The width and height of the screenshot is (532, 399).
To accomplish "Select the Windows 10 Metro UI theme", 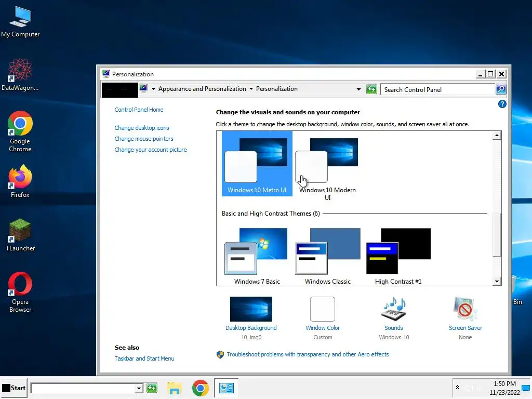I will (257, 164).
